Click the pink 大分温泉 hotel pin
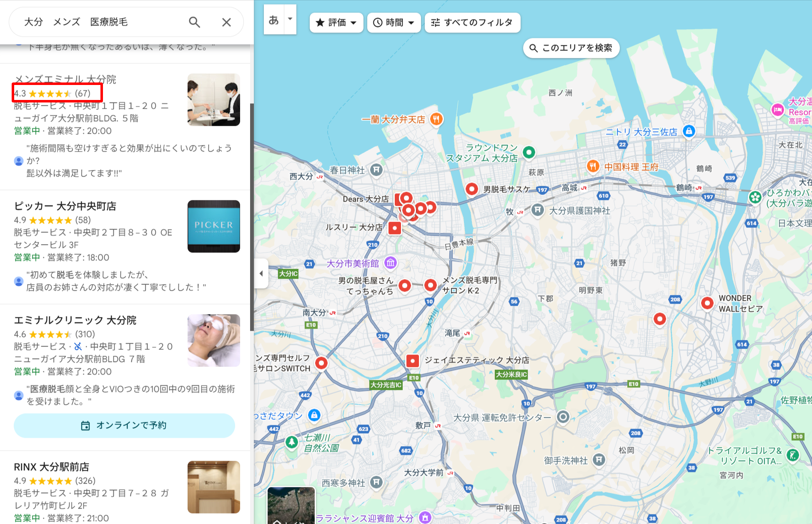This screenshot has width=812, height=524. click(777, 110)
